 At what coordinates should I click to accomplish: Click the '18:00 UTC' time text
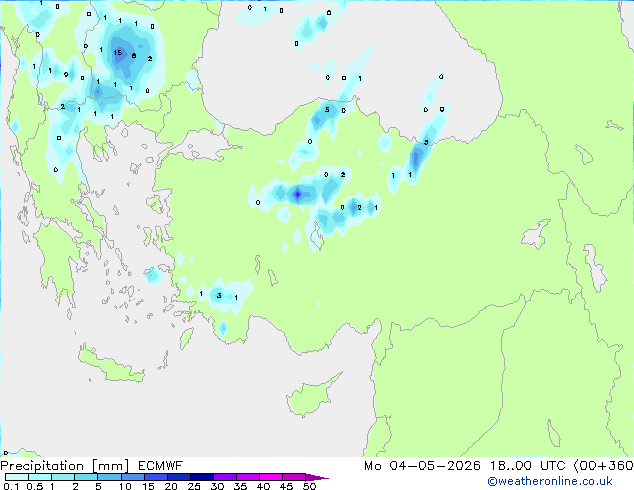click(x=527, y=466)
